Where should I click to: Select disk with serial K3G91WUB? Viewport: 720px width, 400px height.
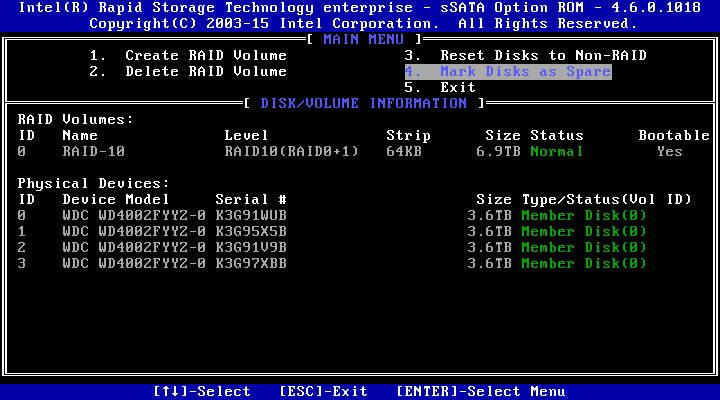(x=251, y=215)
